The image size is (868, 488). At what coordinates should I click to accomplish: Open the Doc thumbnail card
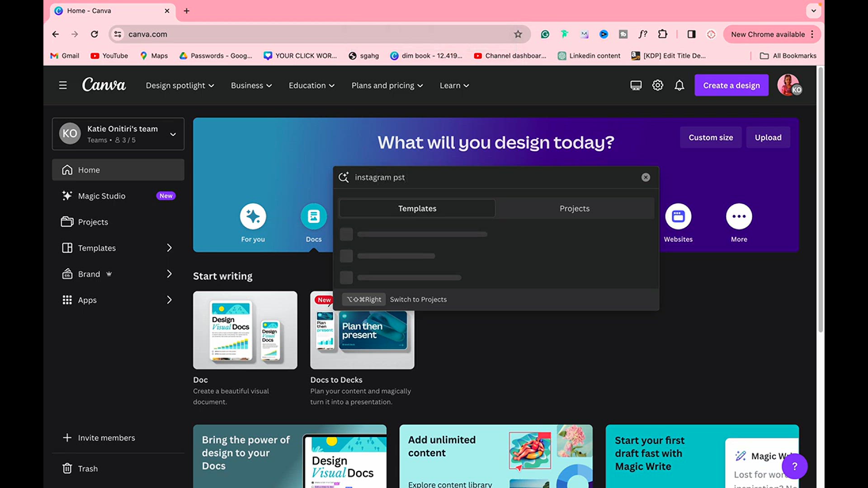pos(245,330)
